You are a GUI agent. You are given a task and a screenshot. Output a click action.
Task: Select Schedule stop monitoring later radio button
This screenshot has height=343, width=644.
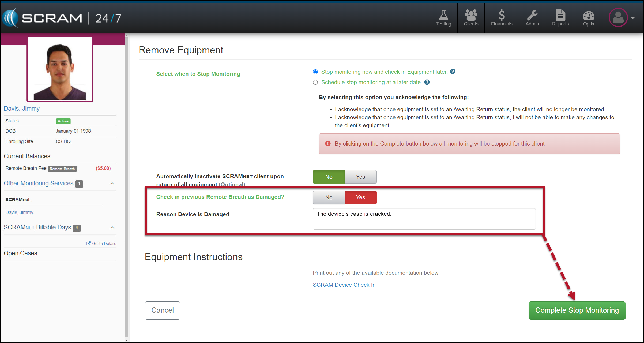point(315,82)
